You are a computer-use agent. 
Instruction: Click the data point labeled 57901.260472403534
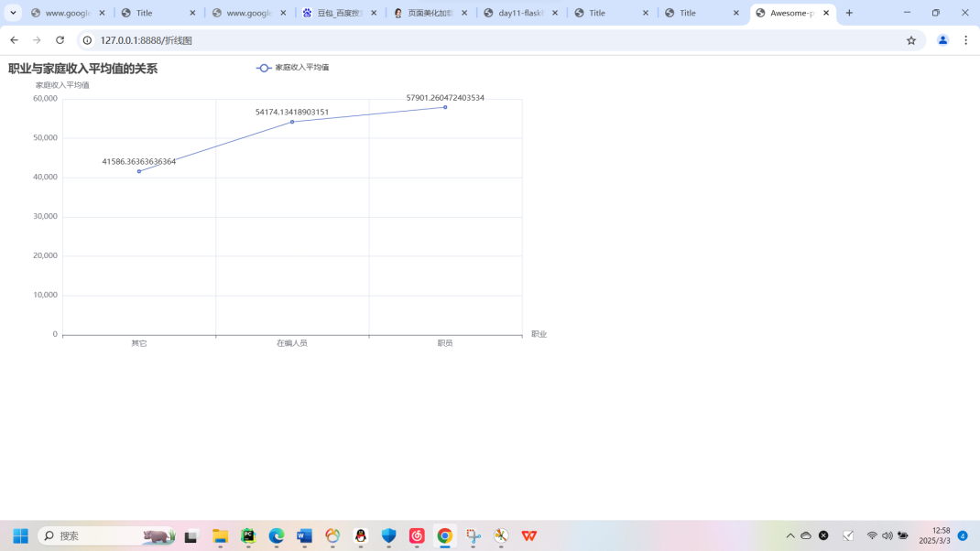(x=445, y=107)
